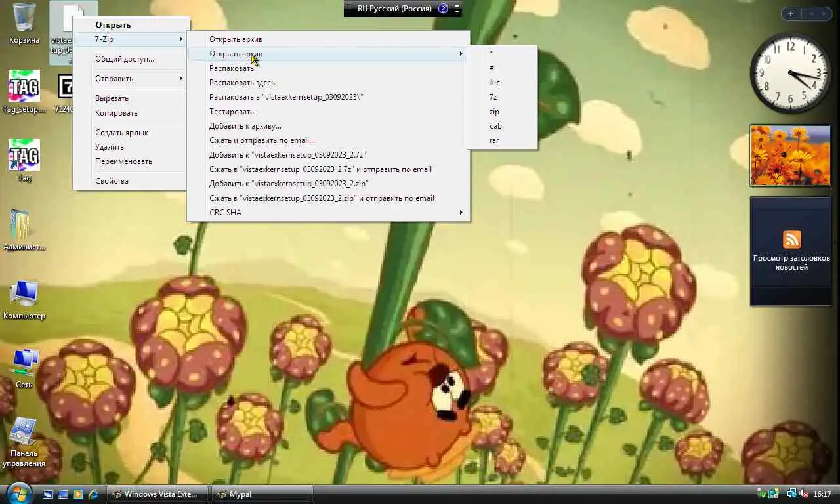Choose Добавить к "vistaexkernsetup_03092023_2.7z"
The width and height of the screenshot is (840, 504).
click(329, 155)
